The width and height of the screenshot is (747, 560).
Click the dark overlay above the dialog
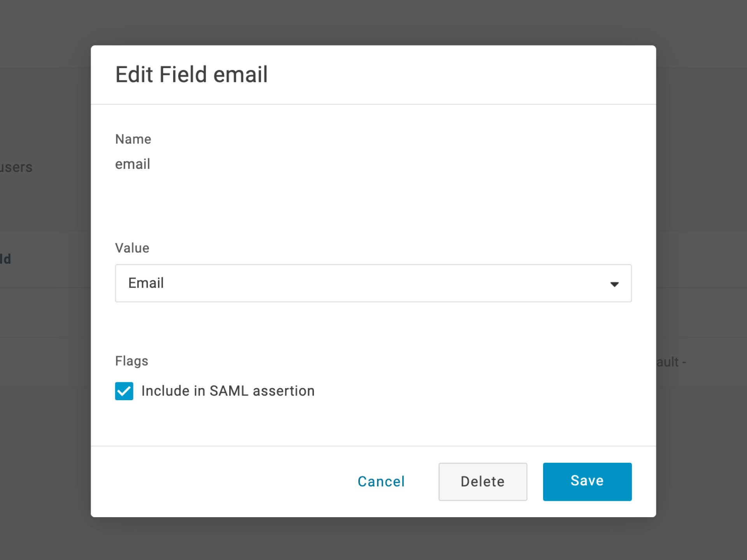(x=373, y=21)
